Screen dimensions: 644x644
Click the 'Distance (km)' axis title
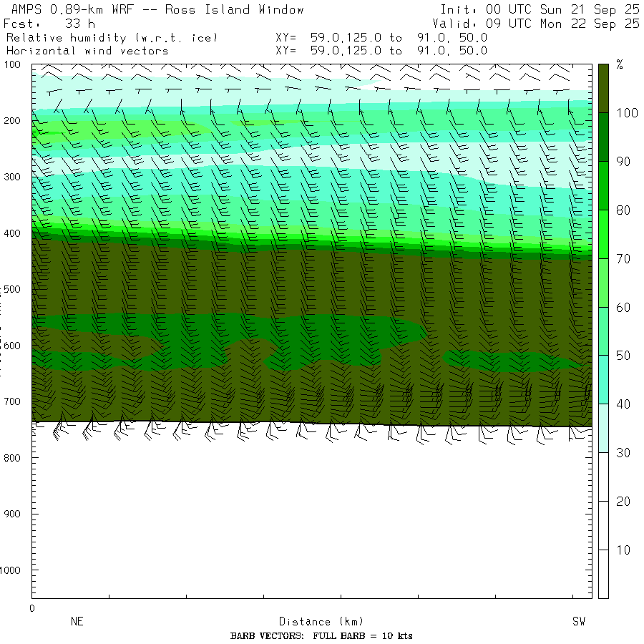[x=321, y=622]
